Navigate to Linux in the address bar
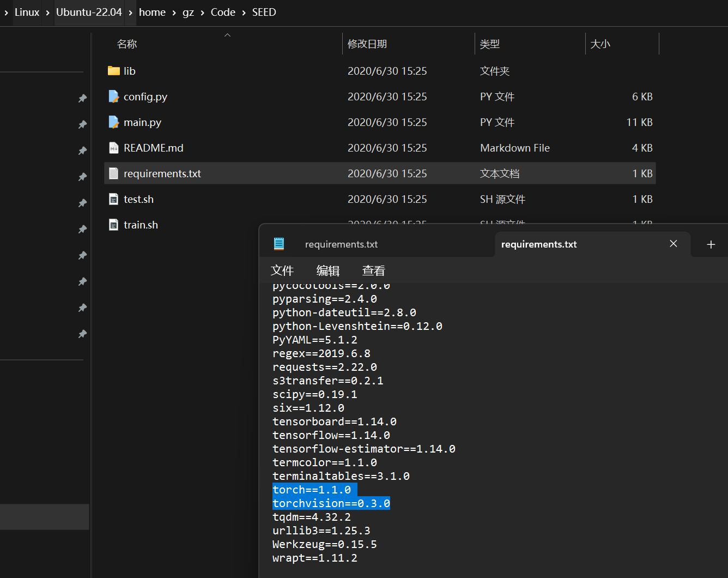Image resolution: width=728 pixels, height=578 pixels. 27,12
